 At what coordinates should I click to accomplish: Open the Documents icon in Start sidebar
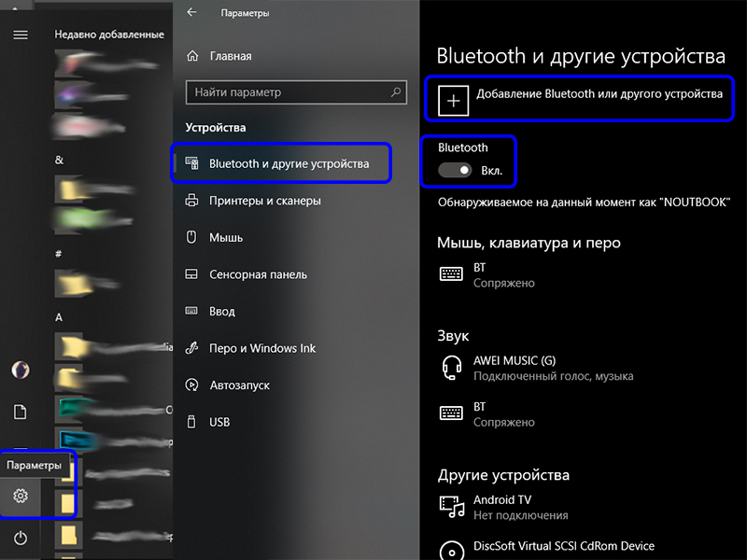point(21,412)
